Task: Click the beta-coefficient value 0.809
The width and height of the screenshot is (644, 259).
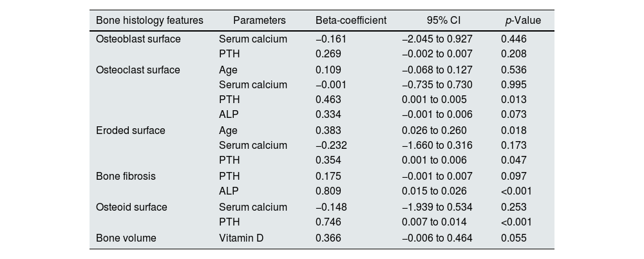Action: [x=328, y=191]
